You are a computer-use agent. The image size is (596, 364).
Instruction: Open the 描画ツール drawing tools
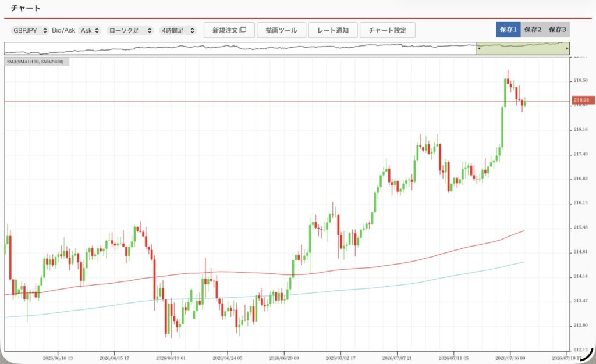coord(281,30)
